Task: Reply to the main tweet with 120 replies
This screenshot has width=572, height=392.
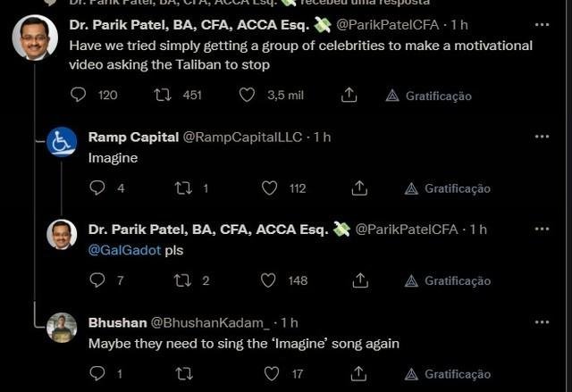Action: click(78, 95)
